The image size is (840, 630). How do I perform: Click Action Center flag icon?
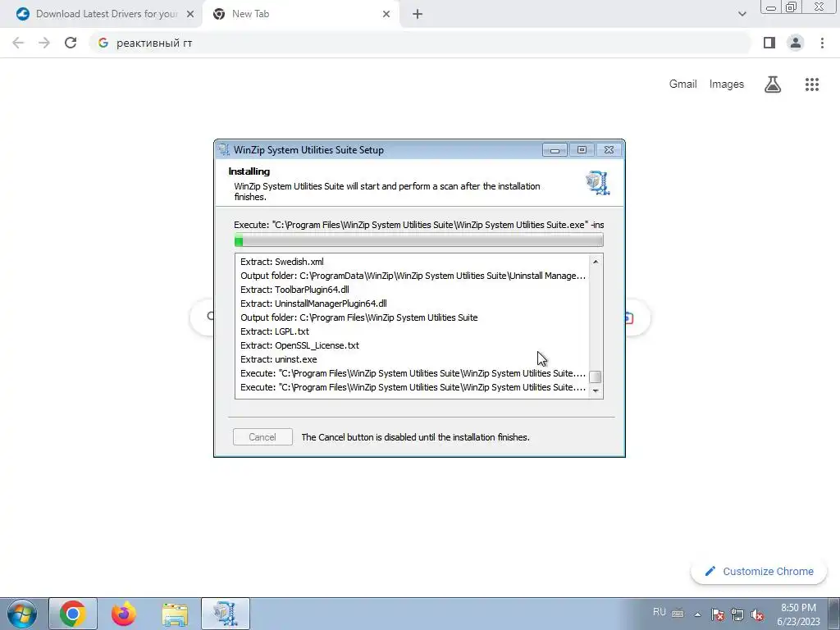click(718, 614)
